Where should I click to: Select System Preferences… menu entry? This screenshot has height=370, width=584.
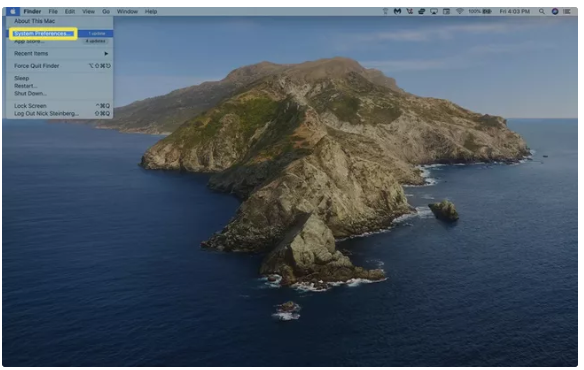[60, 34]
